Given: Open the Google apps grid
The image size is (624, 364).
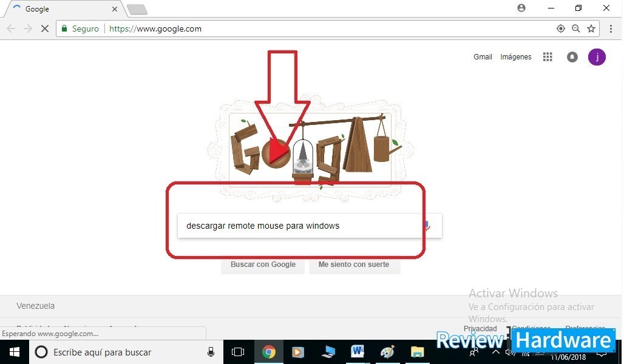Looking at the screenshot, I should click(x=548, y=57).
